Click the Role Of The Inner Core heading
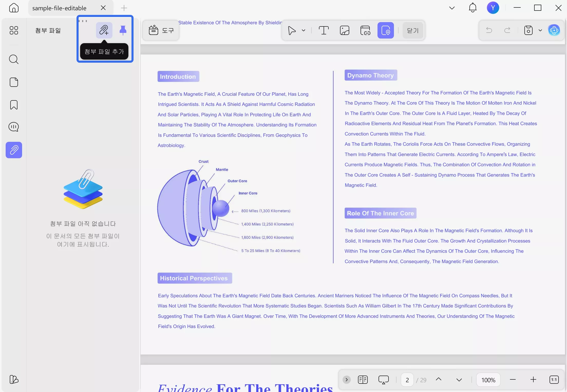567x392 pixels. (380, 213)
